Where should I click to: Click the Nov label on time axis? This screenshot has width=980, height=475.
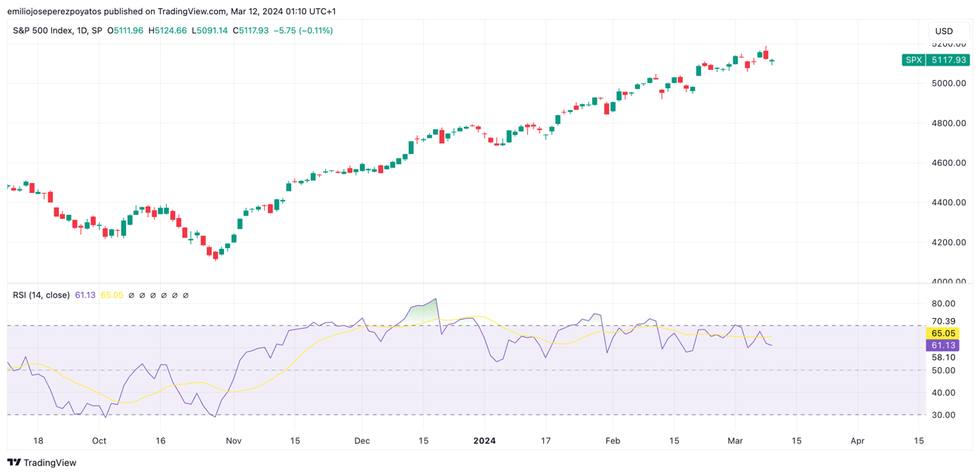pyautogui.click(x=233, y=441)
